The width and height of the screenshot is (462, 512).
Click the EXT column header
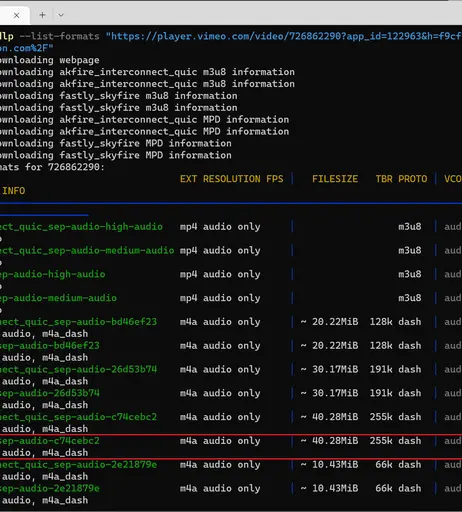tap(188, 179)
